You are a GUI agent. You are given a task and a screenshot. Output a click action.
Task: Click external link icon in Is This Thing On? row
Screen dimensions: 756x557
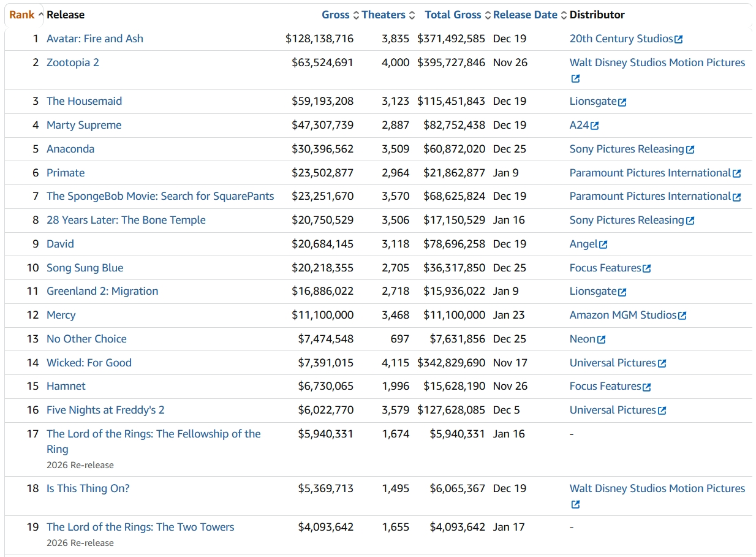pyautogui.click(x=575, y=504)
